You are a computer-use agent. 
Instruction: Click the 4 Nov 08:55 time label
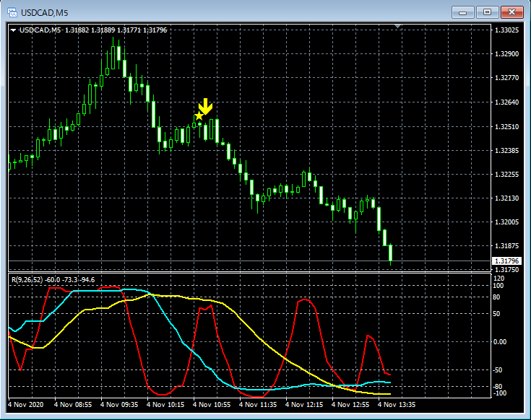pyautogui.click(x=73, y=404)
